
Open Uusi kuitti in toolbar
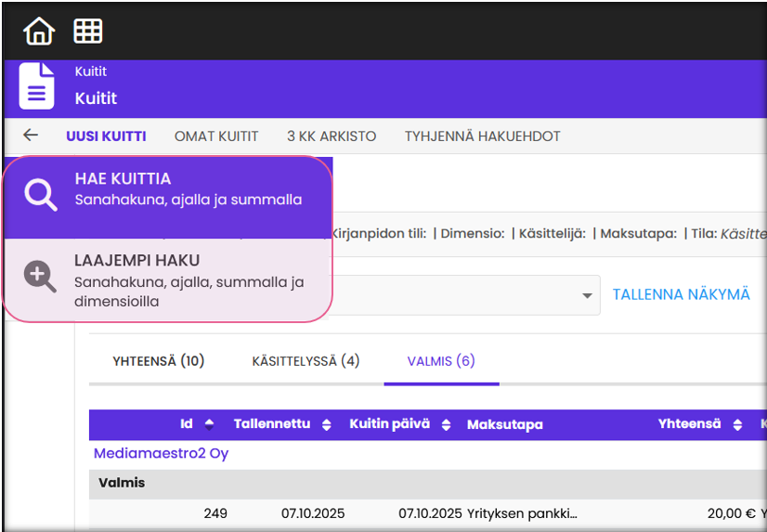(106, 136)
